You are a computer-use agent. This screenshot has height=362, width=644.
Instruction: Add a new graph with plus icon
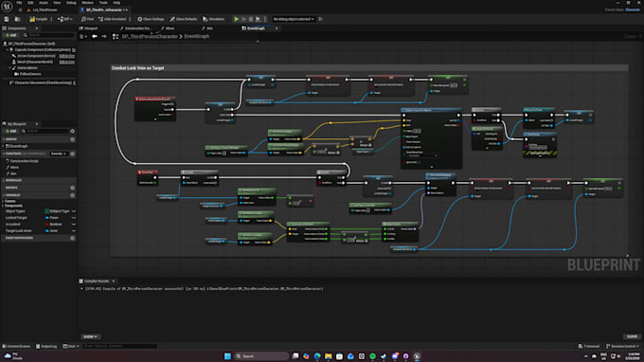pyautogui.click(x=72, y=139)
